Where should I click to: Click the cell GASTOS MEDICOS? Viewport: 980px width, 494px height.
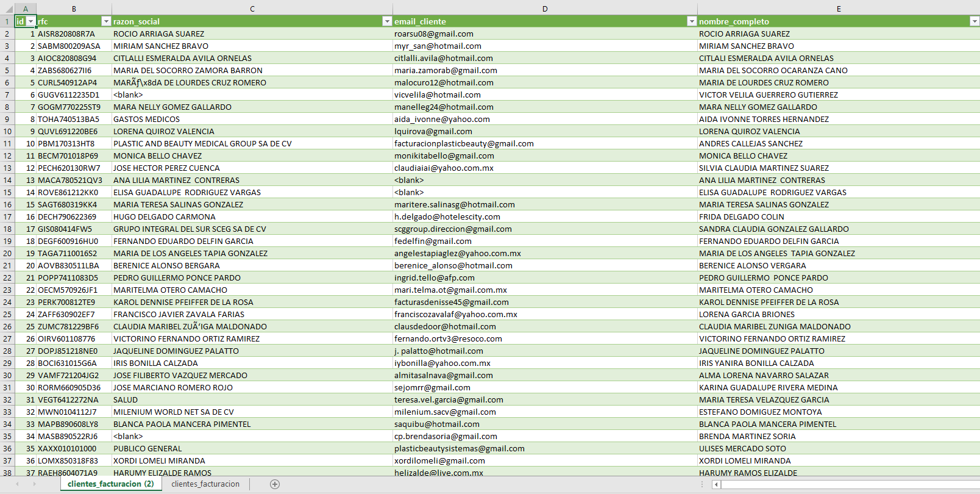[x=252, y=119]
